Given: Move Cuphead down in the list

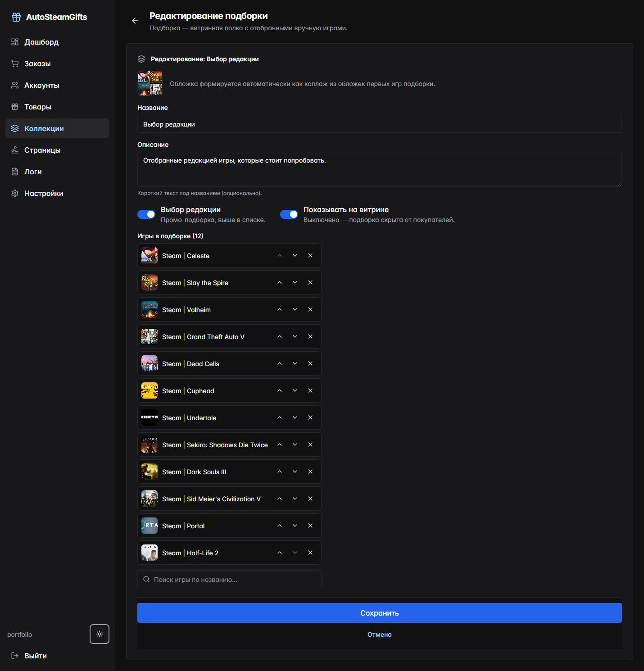Looking at the screenshot, I should coord(295,390).
